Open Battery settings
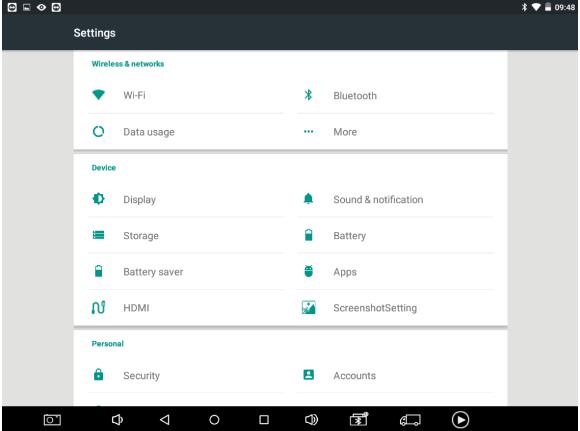The height and width of the screenshot is (431, 580). pos(395,236)
